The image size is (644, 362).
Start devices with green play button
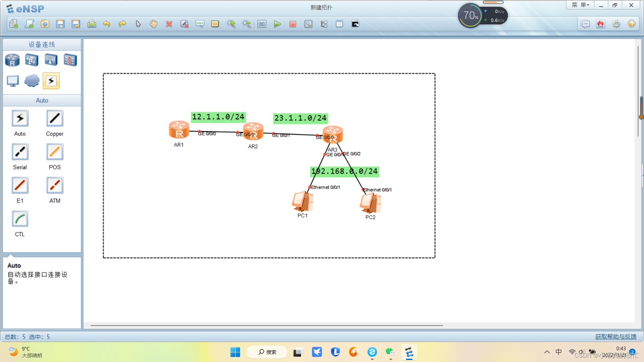(277, 24)
